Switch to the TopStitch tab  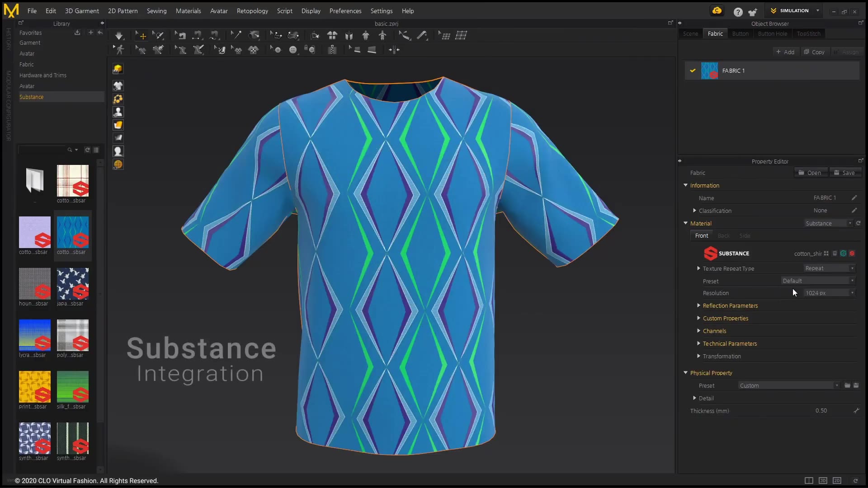click(808, 33)
